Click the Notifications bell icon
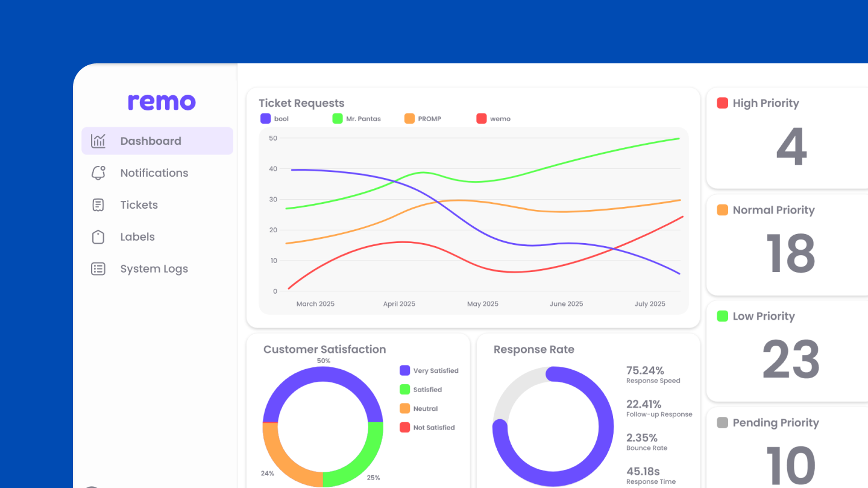This screenshot has height=488, width=868. [98, 173]
